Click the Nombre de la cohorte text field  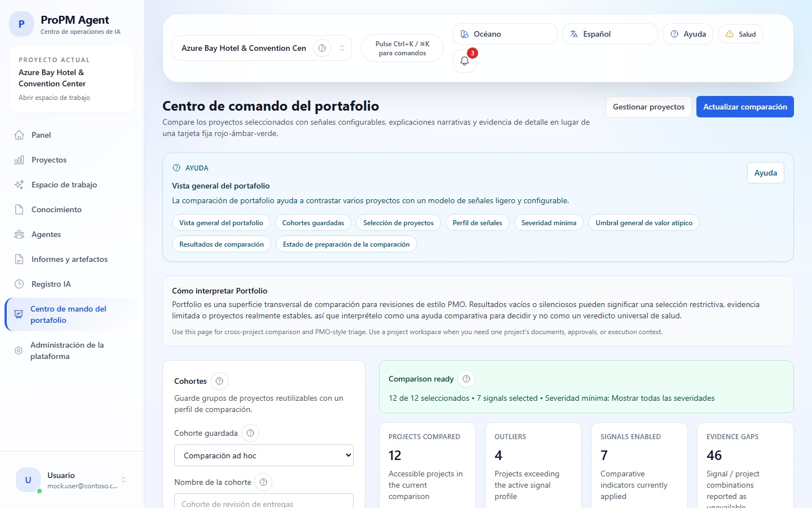[263, 501]
